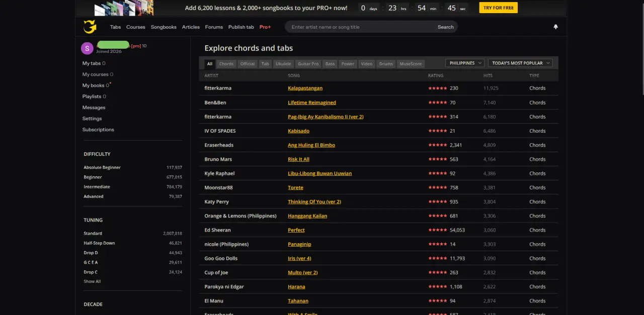Open My courses in sidebar
644x315 pixels.
pos(98,74)
